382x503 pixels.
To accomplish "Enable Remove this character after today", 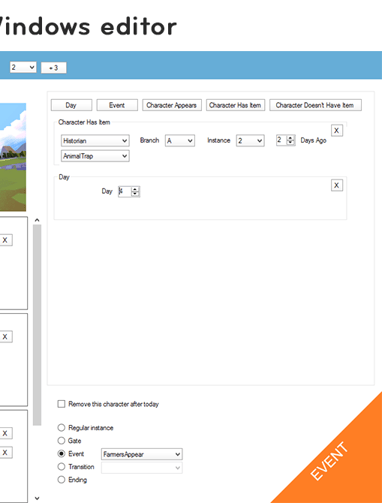I will (x=61, y=404).
